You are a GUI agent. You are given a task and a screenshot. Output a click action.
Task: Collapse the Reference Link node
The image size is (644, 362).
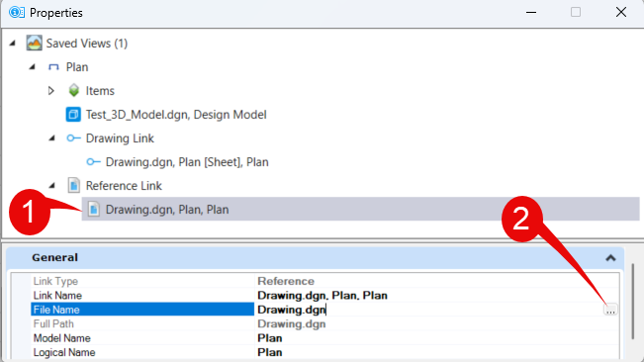[51, 186]
